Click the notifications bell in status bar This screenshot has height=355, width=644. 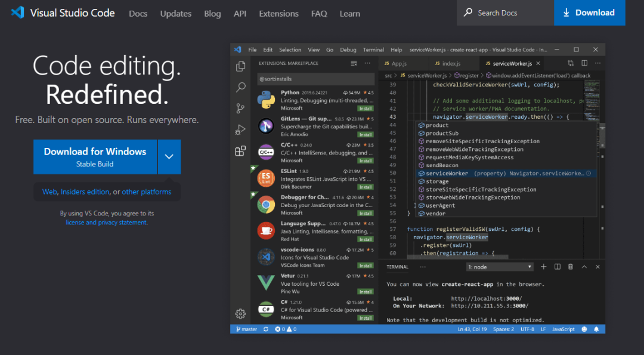(596, 329)
